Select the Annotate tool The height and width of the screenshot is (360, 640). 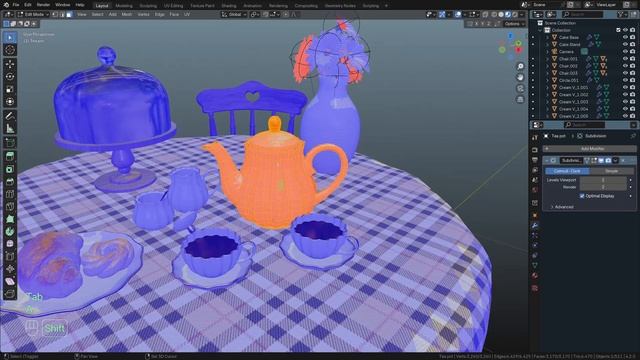pyautogui.click(x=10, y=116)
